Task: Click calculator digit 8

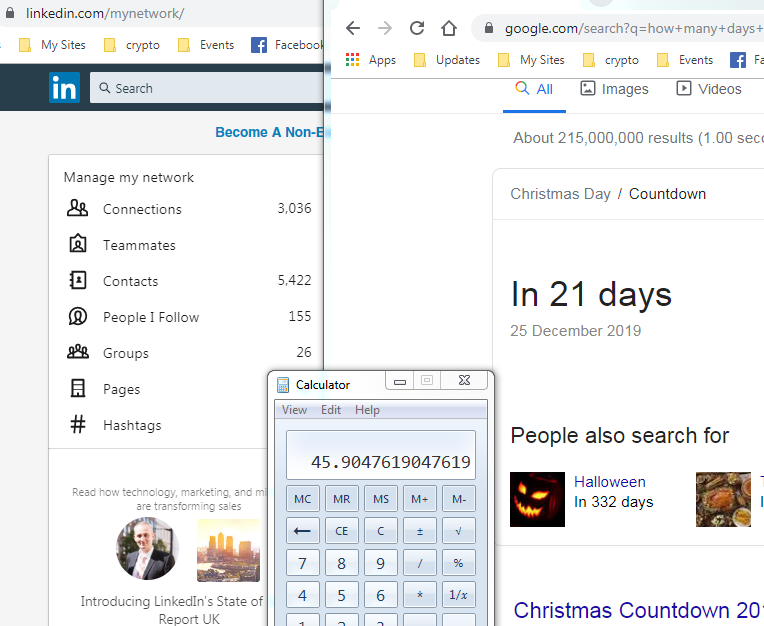Action: click(342, 563)
